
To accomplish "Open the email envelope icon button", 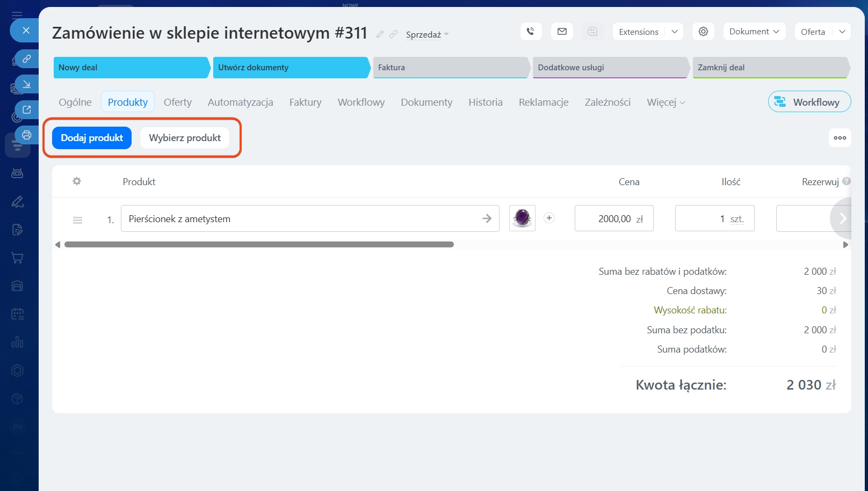I will 562,32.
